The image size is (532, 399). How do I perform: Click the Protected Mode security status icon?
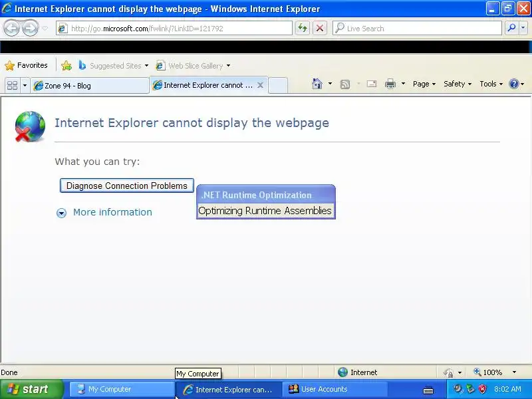point(448,372)
